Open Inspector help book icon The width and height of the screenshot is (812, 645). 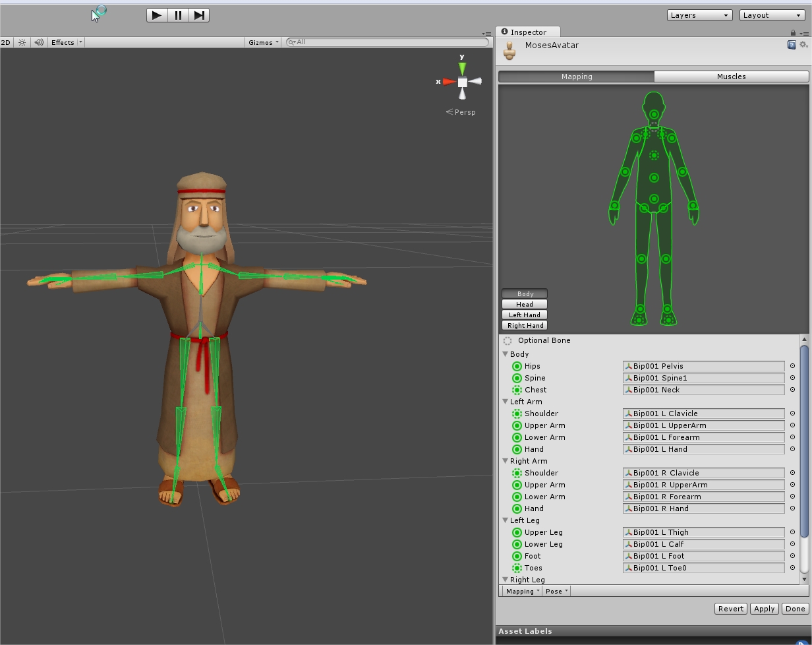(x=792, y=45)
